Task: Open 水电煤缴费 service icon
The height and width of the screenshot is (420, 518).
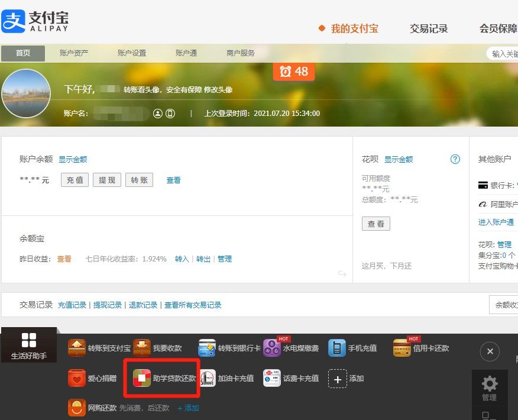Action: (272, 348)
